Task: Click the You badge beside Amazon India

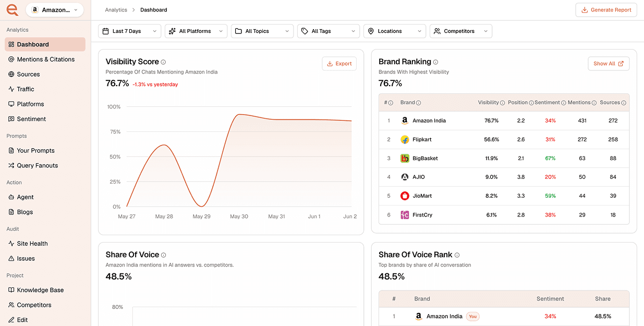Action: 472,316
